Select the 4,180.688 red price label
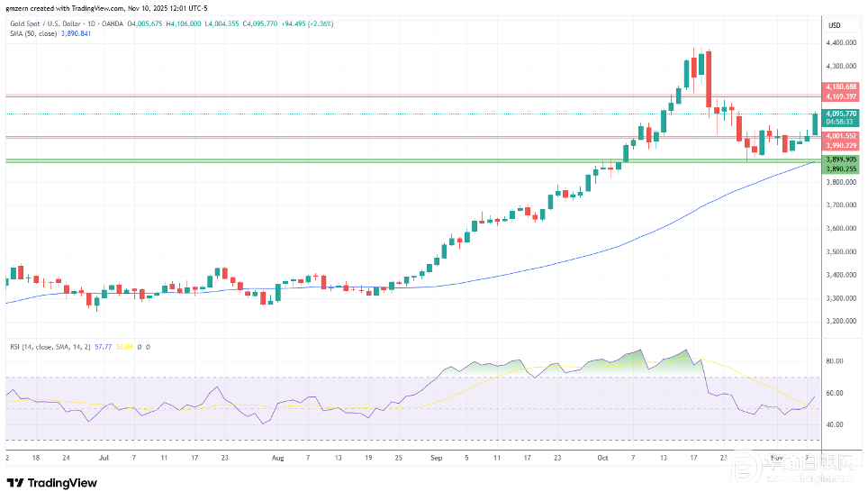 pyautogui.click(x=841, y=86)
